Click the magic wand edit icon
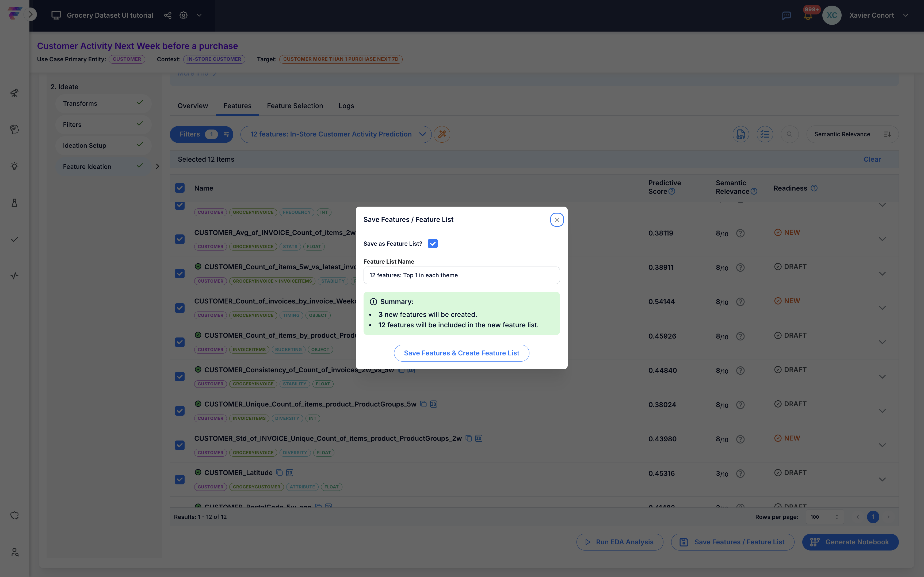This screenshot has height=577, width=924. [442, 134]
